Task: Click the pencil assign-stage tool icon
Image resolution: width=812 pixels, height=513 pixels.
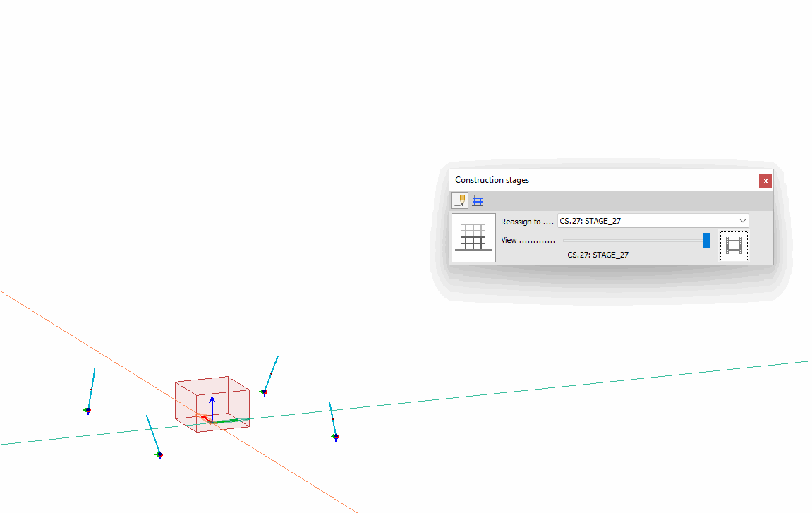Action: [459, 200]
